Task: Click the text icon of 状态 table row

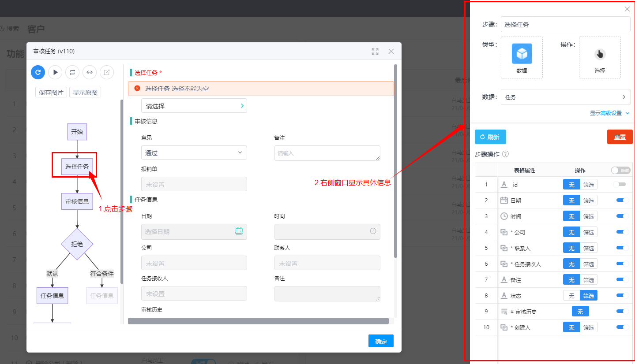Action: (504, 296)
